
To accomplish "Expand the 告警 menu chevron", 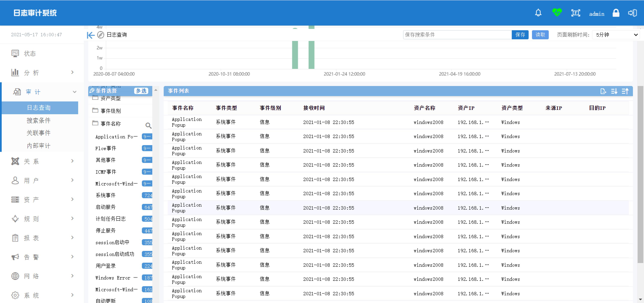I will [x=72, y=257].
